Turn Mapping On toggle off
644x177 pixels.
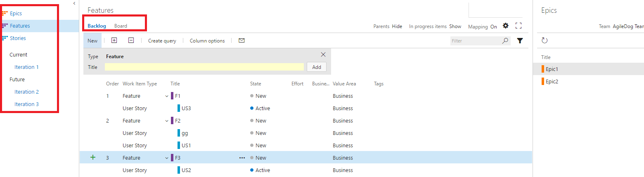pyautogui.click(x=494, y=27)
